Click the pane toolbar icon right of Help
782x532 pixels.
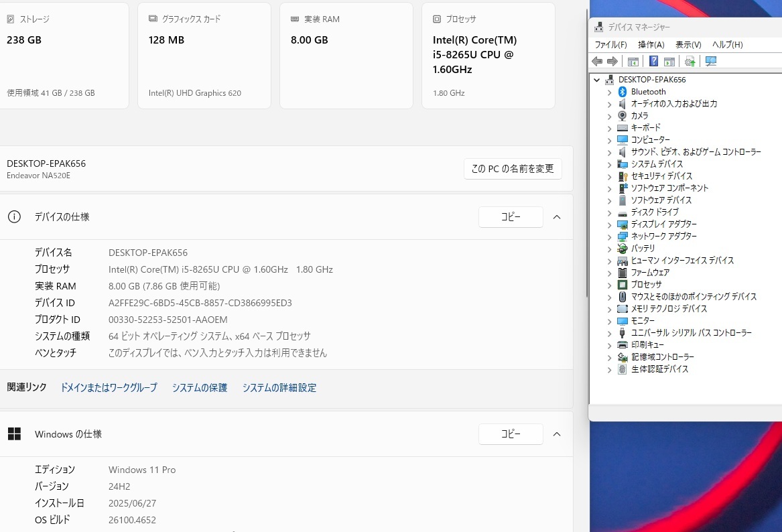(x=669, y=62)
